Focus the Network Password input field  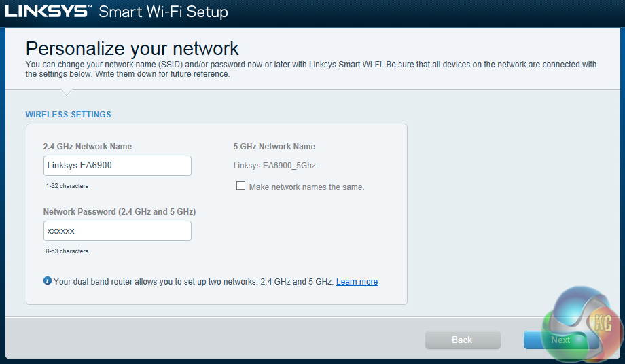coord(117,231)
